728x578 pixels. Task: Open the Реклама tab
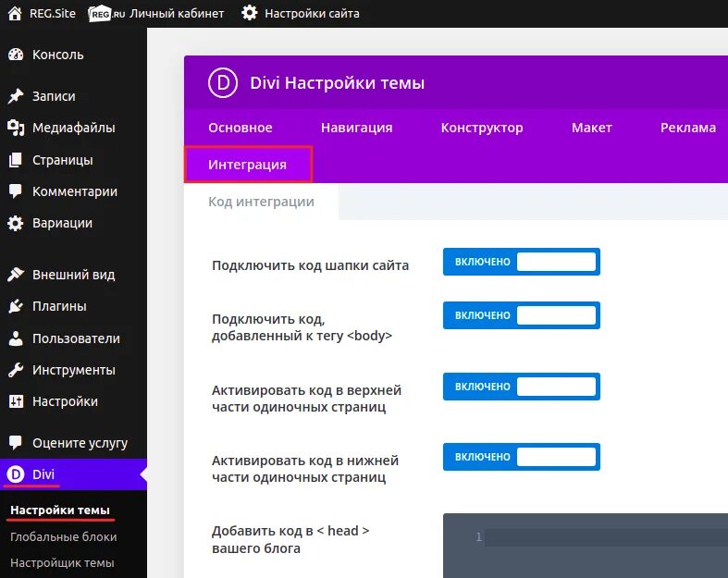coord(687,128)
